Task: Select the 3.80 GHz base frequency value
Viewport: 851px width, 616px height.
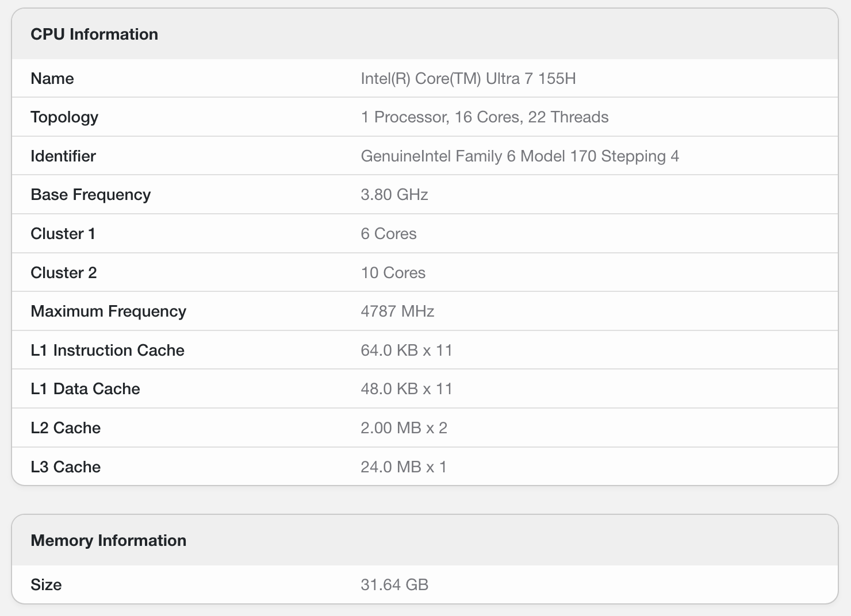Action: pos(394,195)
